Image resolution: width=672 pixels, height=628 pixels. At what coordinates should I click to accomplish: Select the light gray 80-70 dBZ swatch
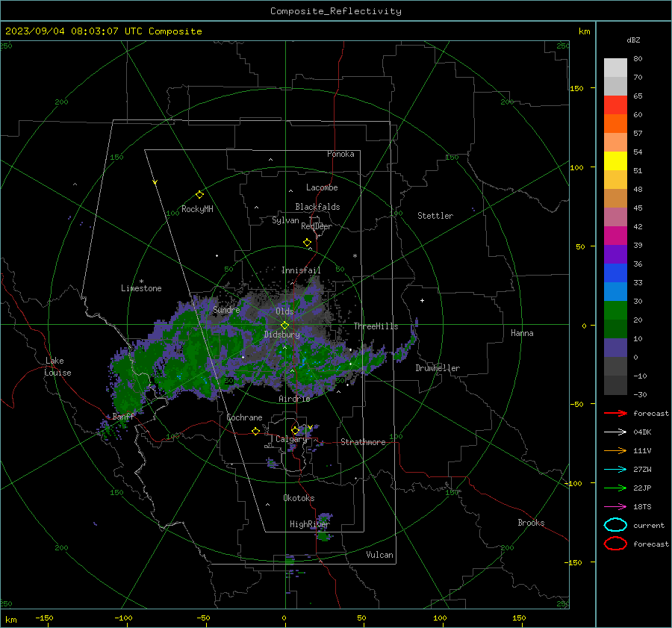(615, 68)
